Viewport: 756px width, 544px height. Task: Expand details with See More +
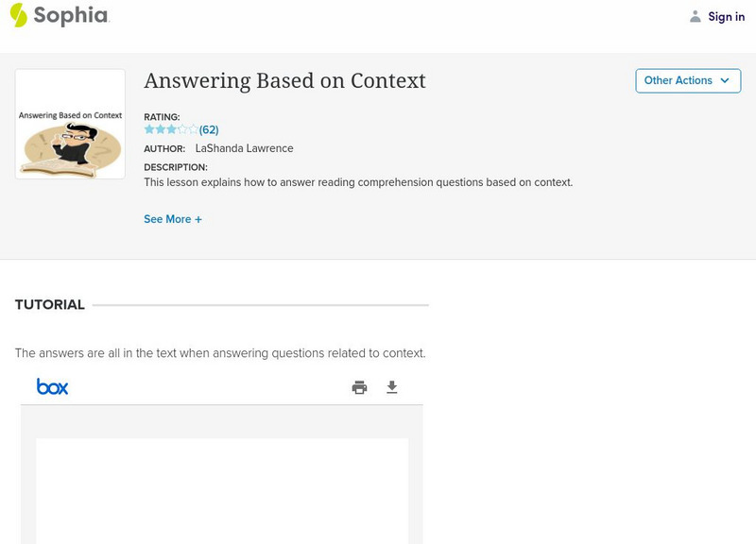click(x=173, y=219)
